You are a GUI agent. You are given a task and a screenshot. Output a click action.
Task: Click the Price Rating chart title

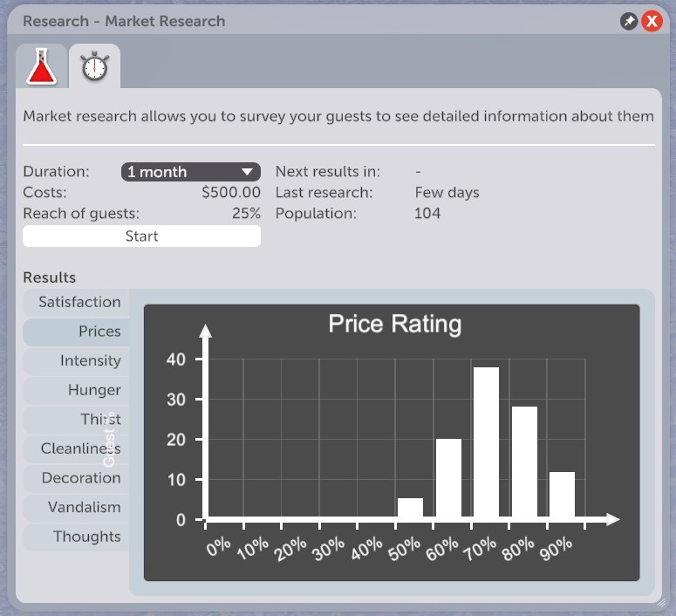tap(395, 324)
